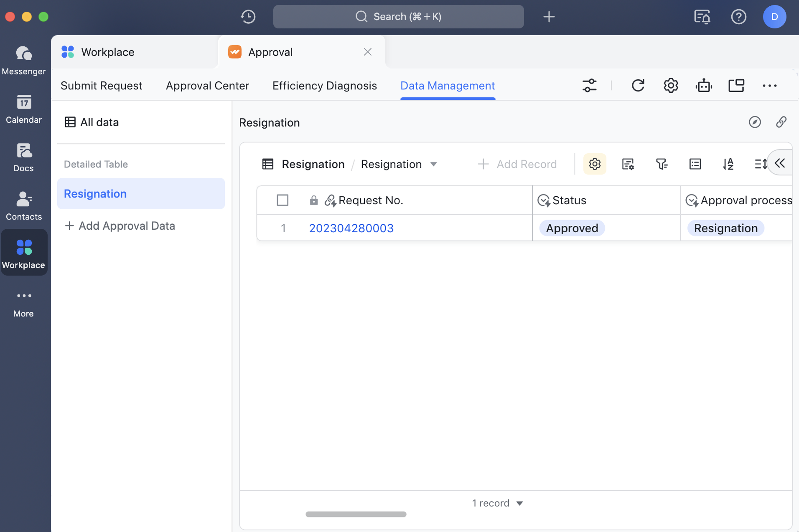Open the form settings icon in table toolbar
Viewport: 799px width, 532px height.
(x=628, y=164)
